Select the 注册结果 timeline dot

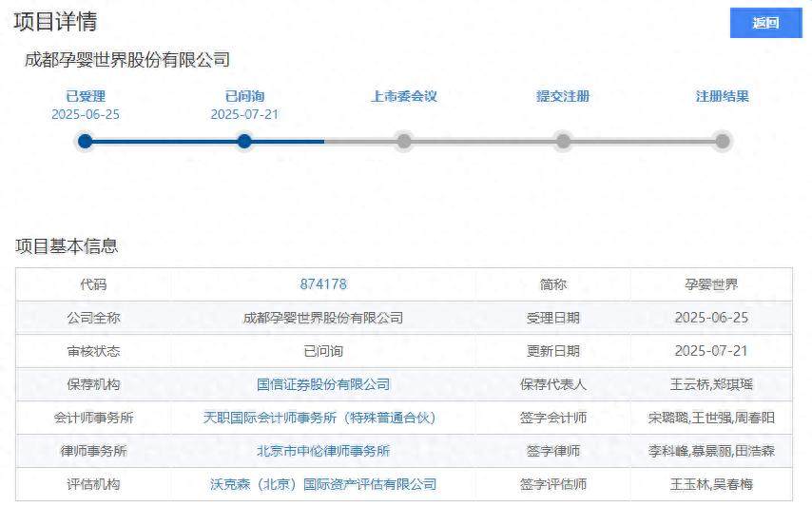point(723,141)
